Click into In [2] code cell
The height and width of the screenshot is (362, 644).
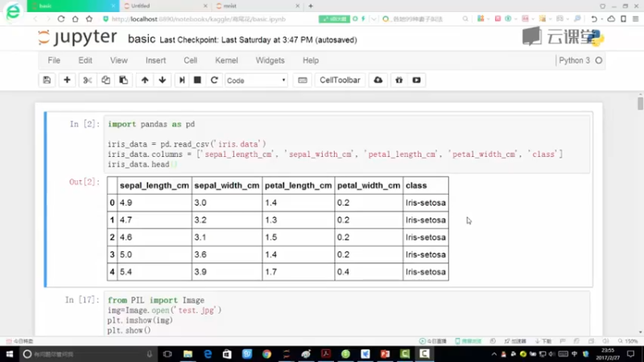pos(347,144)
